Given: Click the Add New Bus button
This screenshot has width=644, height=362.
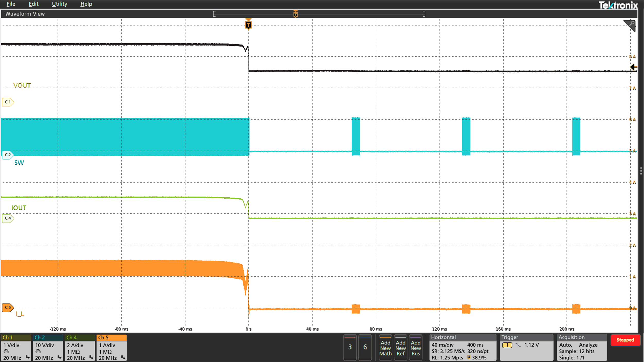Looking at the screenshot, I should click(x=416, y=348).
